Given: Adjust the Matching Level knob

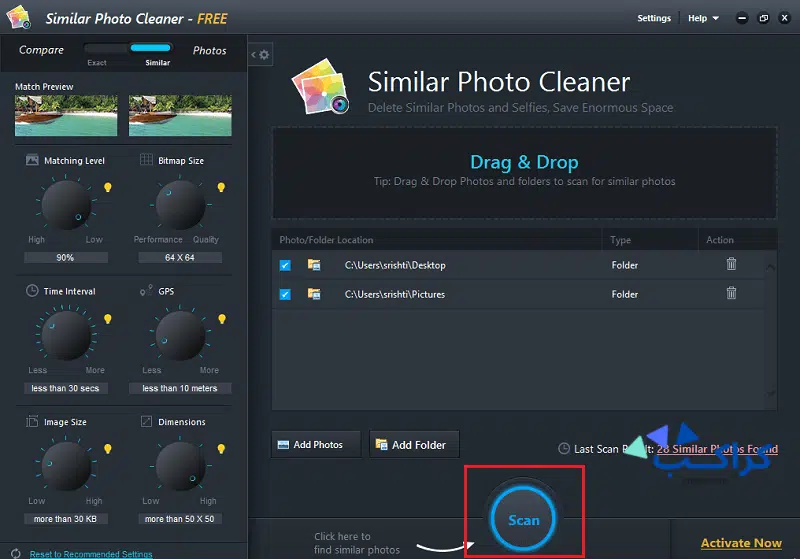Looking at the screenshot, I should point(66,205).
